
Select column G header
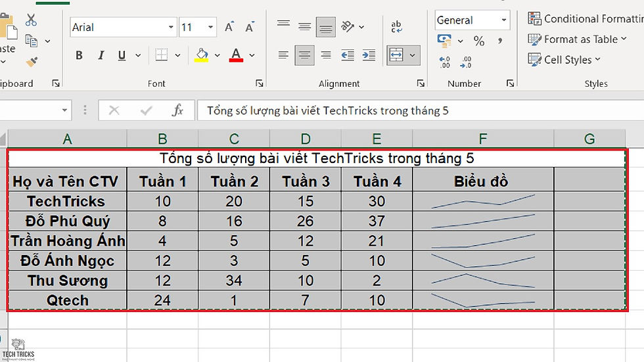[589, 139]
